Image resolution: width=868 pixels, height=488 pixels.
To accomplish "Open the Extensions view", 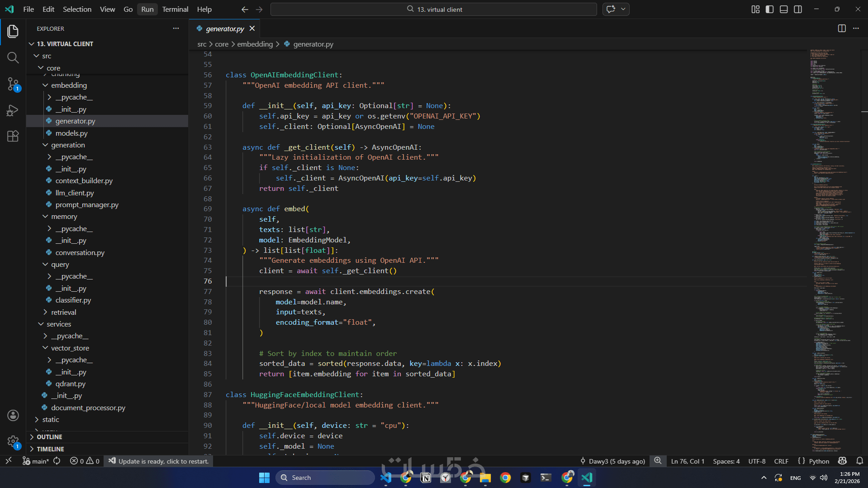I will tap(13, 136).
